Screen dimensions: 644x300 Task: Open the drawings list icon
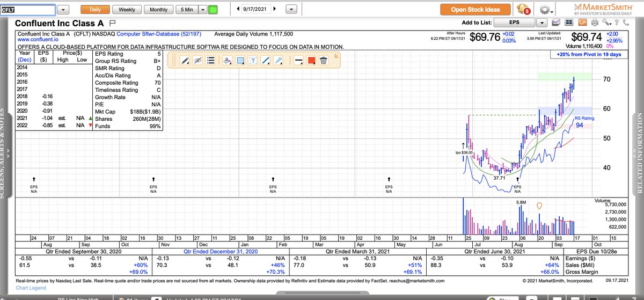(x=211, y=61)
